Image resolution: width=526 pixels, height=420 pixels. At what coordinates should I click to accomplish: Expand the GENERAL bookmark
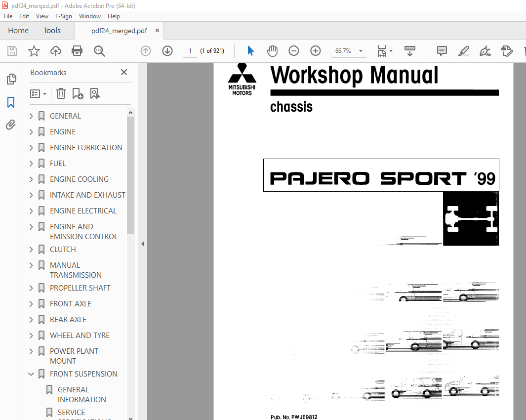tap(31, 116)
